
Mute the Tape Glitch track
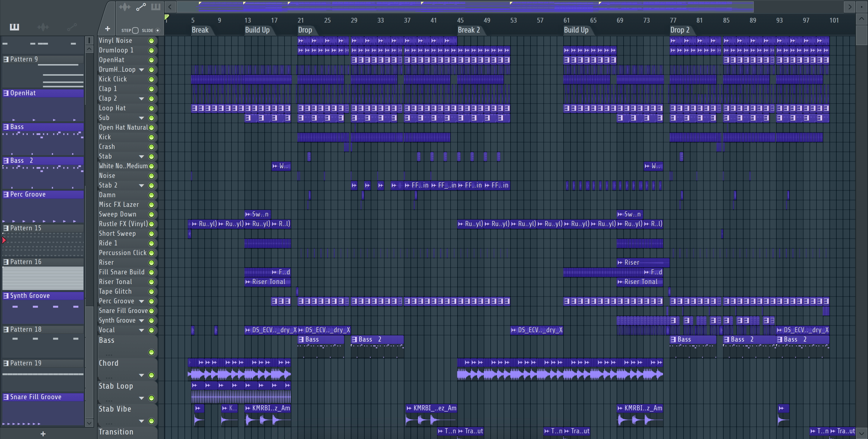pyautogui.click(x=152, y=292)
